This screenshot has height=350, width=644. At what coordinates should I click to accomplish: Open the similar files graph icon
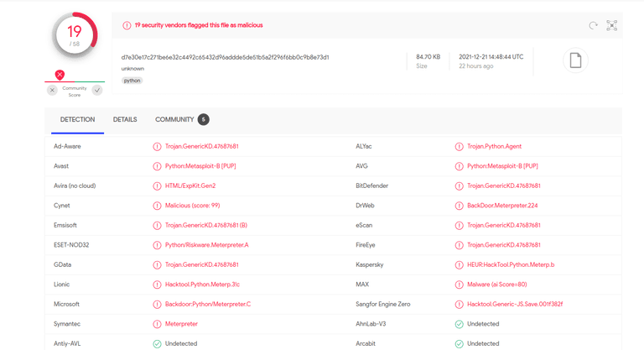point(612,26)
